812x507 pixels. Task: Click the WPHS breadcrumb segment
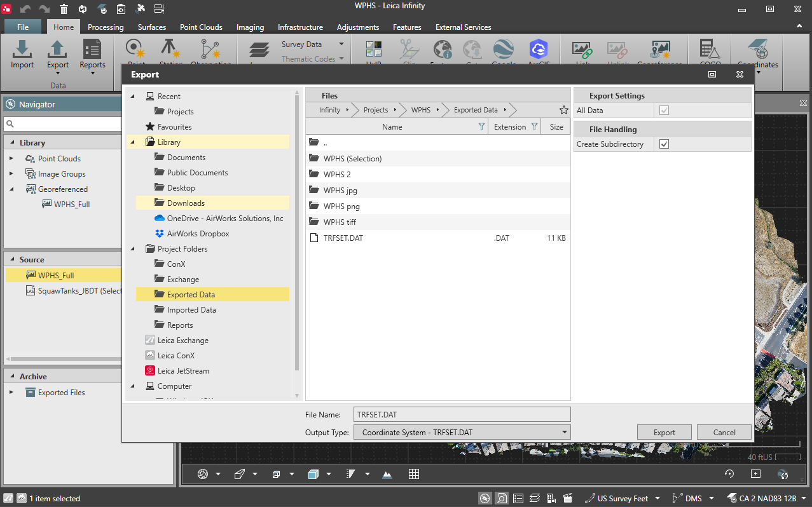pyautogui.click(x=421, y=110)
